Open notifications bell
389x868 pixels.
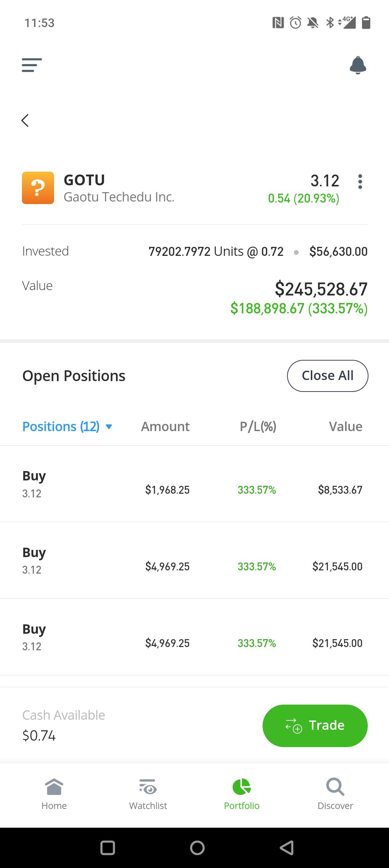pos(358,65)
